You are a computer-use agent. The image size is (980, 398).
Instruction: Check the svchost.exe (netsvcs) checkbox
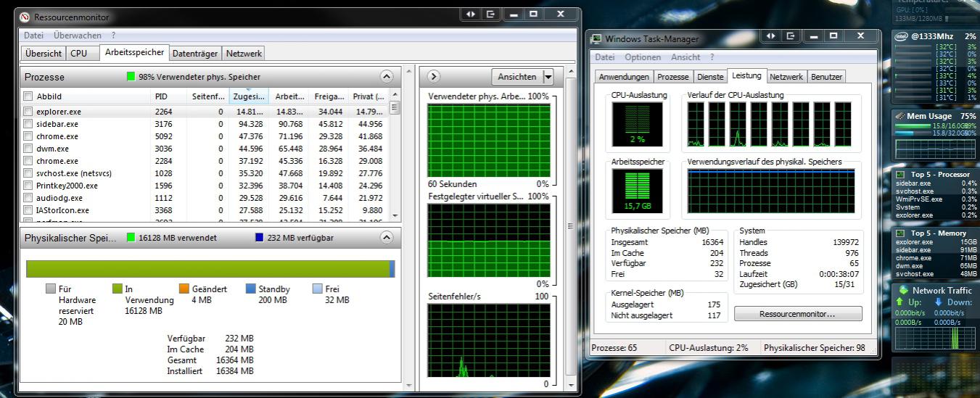point(28,173)
